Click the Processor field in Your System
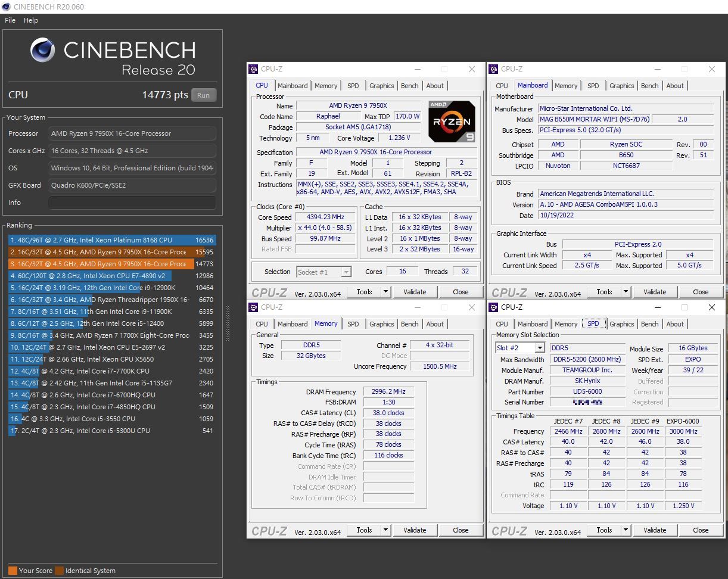Screen dimensions: 728x579 pos(132,133)
